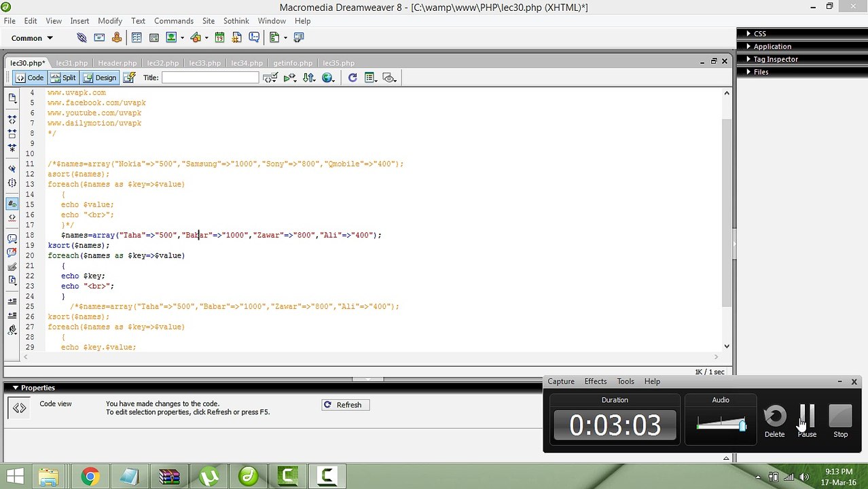
Task: Pause the screen recording
Action: click(807, 421)
